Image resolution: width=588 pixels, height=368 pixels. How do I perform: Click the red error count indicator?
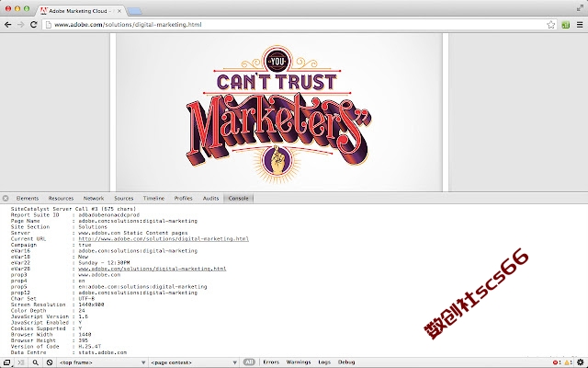557,362
